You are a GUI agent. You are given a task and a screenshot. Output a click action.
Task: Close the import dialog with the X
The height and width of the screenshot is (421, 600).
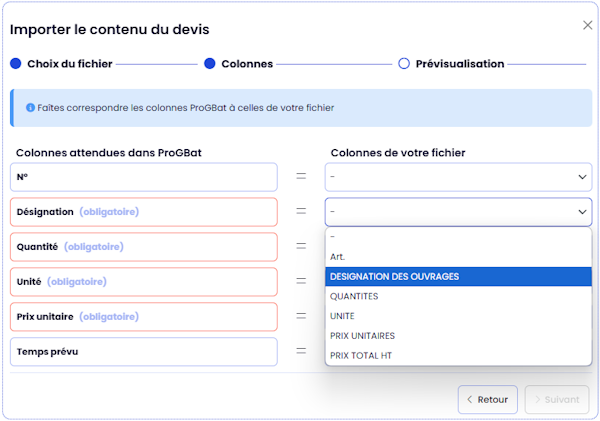[587, 25]
